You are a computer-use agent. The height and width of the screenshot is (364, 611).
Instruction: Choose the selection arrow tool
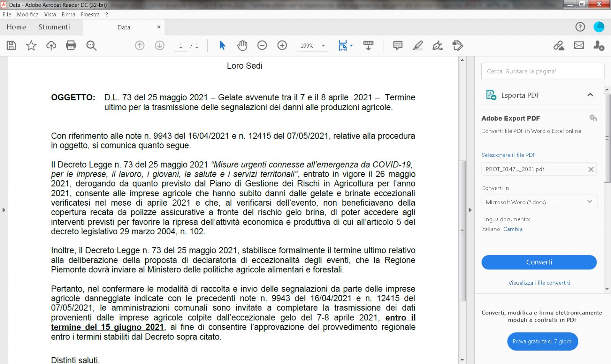222,45
